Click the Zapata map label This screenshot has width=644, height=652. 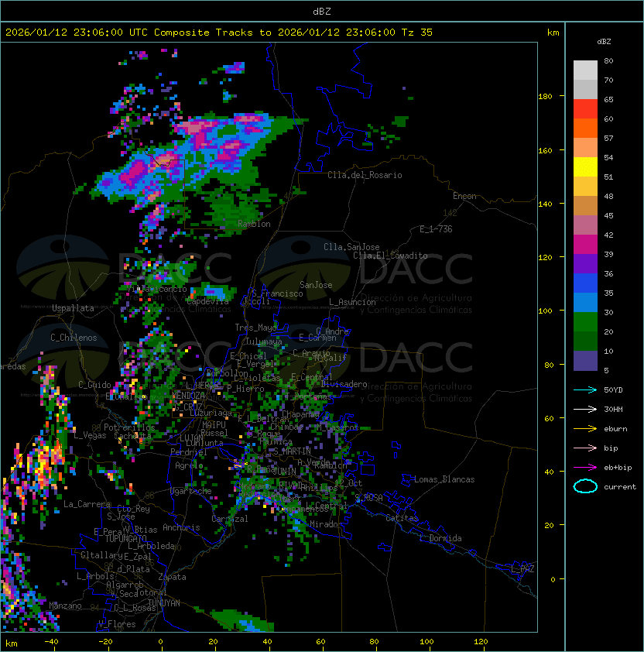click(x=172, y=577)
